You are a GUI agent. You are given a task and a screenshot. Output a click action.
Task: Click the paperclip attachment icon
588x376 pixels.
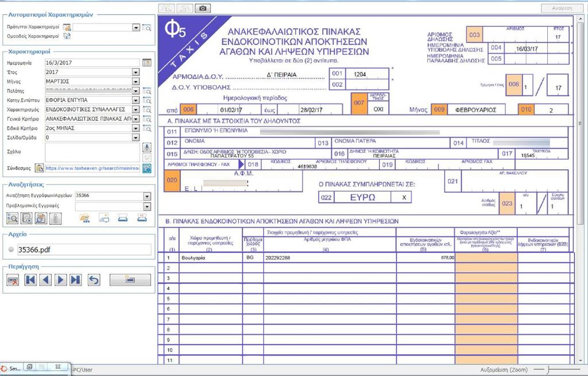click(x=55, y=218)
